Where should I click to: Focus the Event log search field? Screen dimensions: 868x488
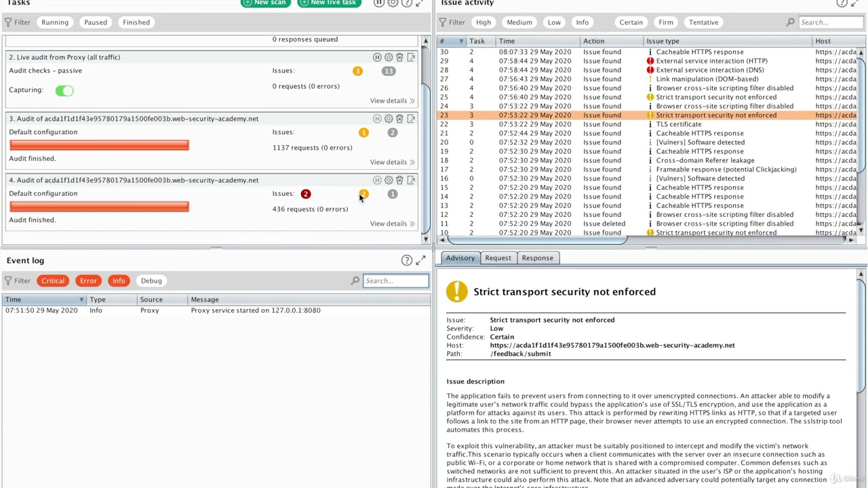tap(396, 281)
